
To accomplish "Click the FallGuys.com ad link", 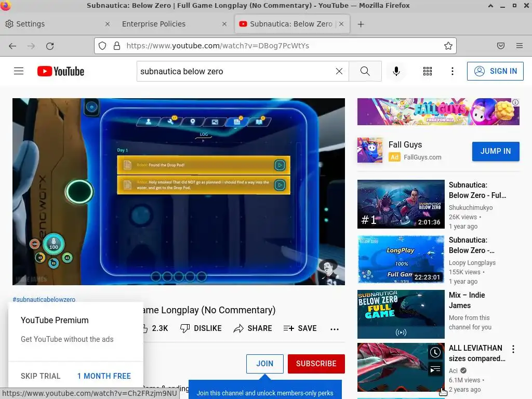I will point(422,157).
